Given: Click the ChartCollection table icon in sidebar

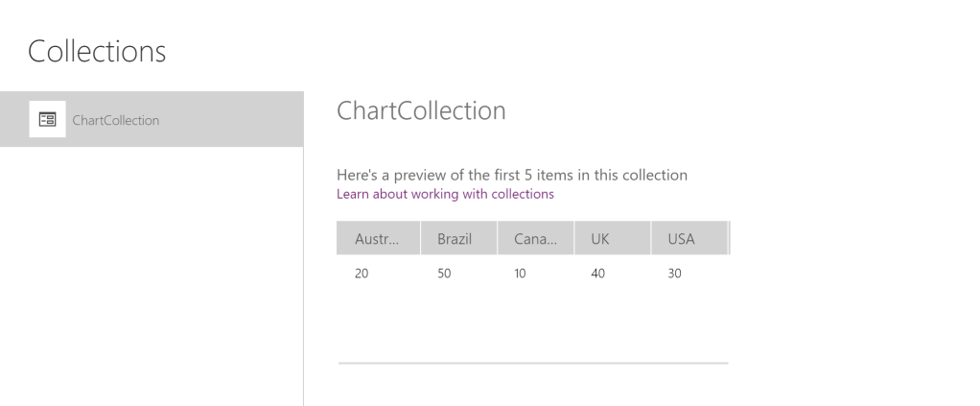Looking at the screenshot, I should [x=47, y=120].
